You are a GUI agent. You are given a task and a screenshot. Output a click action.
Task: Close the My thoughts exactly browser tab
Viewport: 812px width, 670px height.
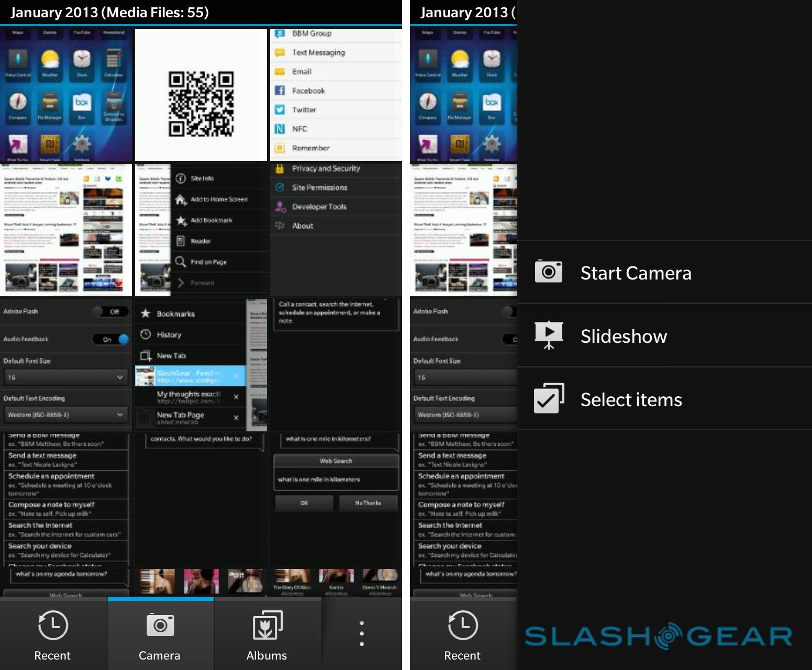pyautogui.click(x=236, y=397)
